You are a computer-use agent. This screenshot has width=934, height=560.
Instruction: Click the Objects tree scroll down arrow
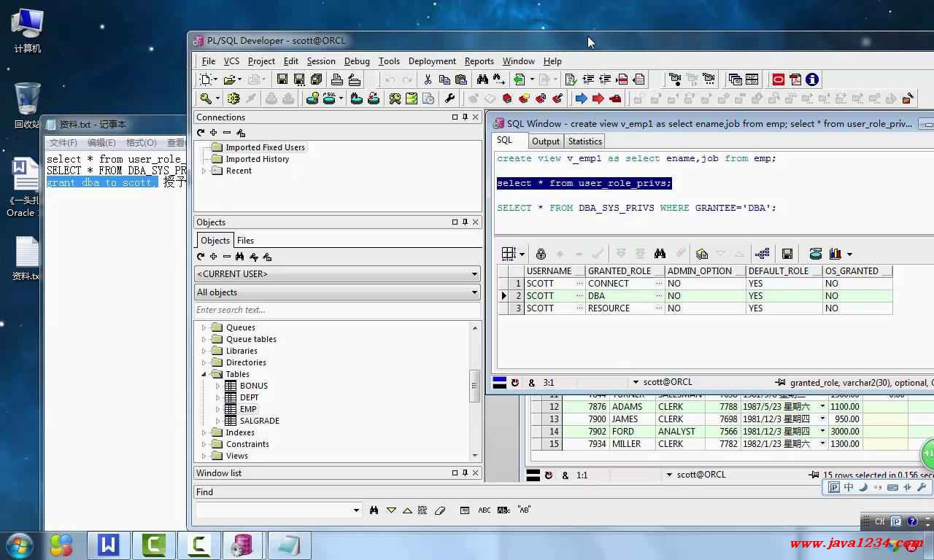tap(475, 456)
